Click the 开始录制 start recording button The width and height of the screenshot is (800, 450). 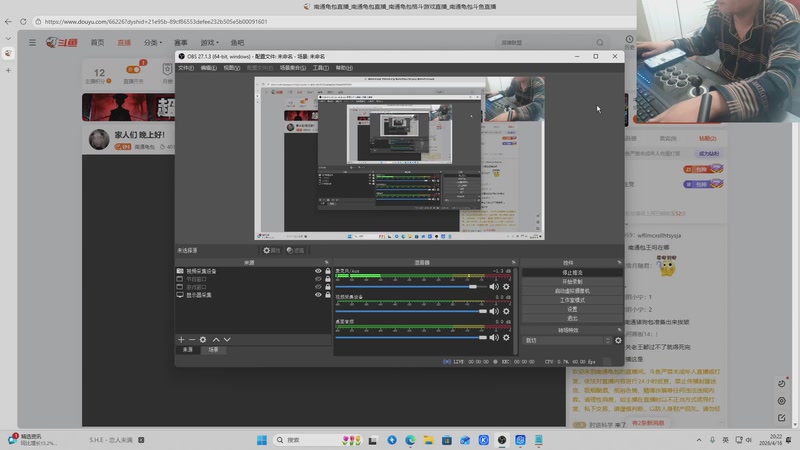[572, 282]
